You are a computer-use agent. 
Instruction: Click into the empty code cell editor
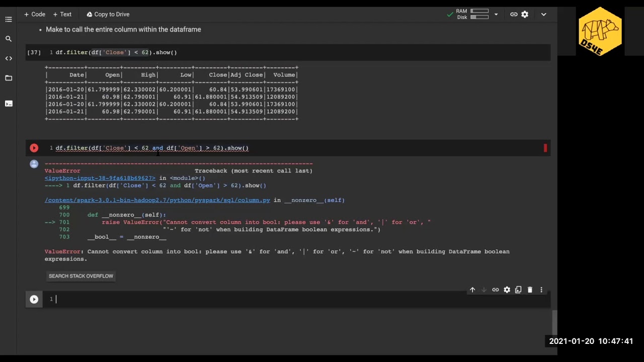pyautogui.click(x=302, y=299)
